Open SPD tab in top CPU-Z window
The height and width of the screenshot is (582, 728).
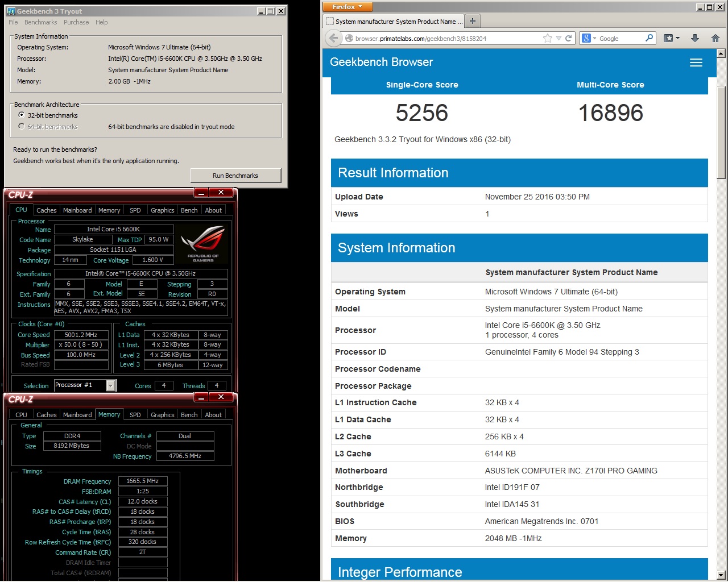[x=135, y=210]
